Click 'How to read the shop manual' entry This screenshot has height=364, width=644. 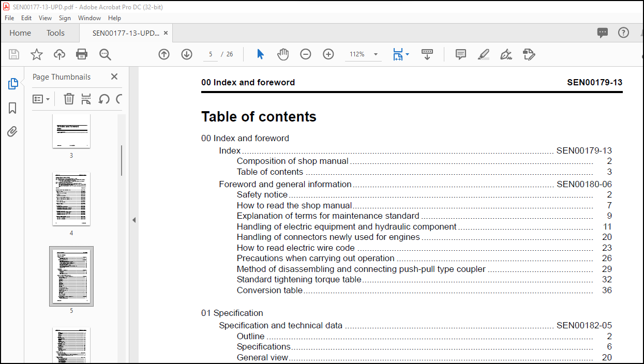[294, 206]
